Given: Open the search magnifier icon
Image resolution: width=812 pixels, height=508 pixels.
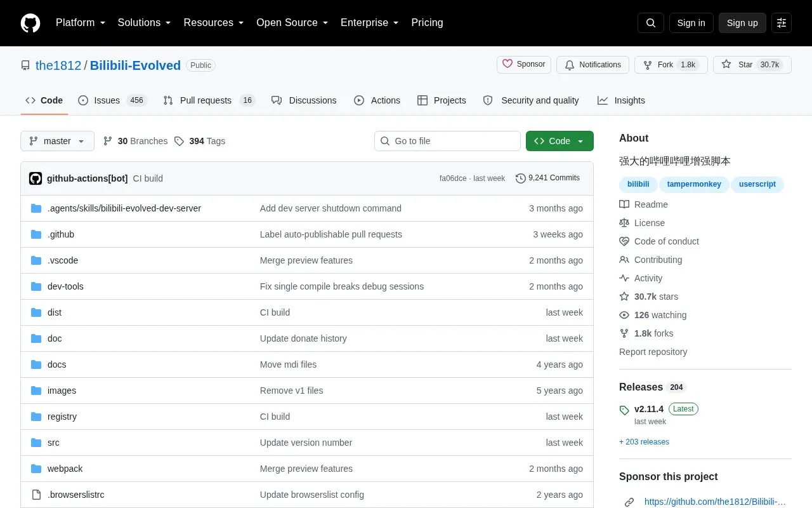Looking at the screenshot, I should click(x=651, y=23).
